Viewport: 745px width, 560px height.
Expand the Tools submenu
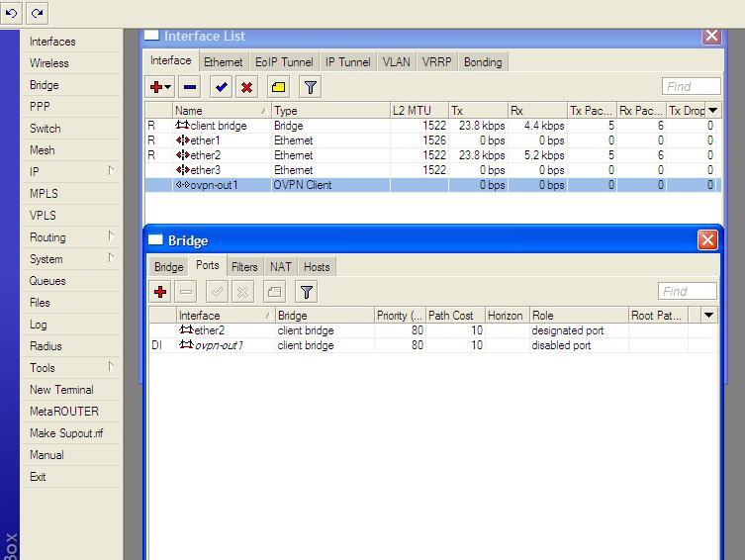[x=110, y=367]
